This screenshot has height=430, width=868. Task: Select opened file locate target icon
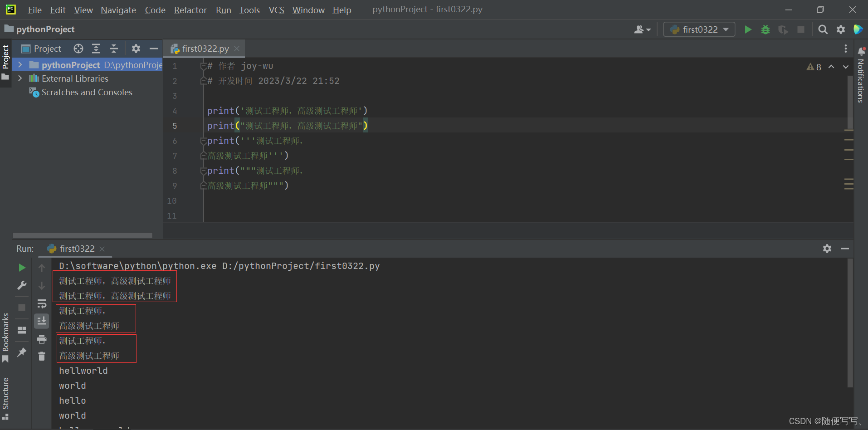(78, 49)
